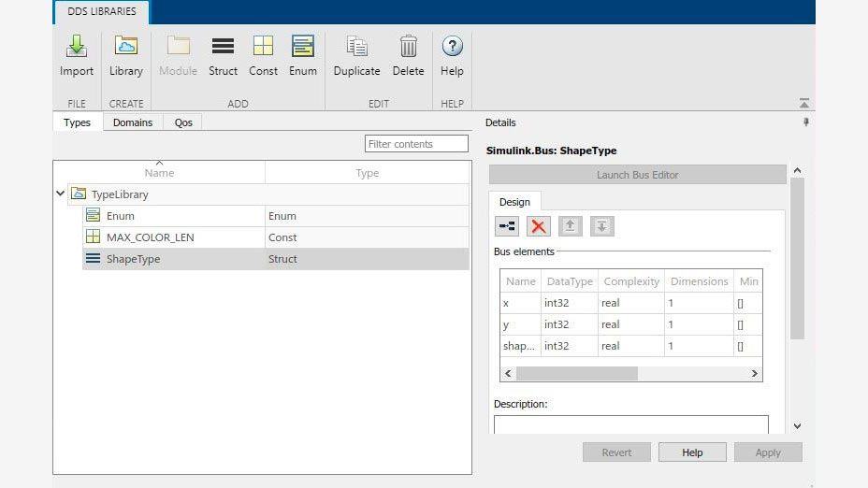Collapse the TypeLibrary tree node
The height and width of the screenshot is (488, 868).
(x=61, y=194)
